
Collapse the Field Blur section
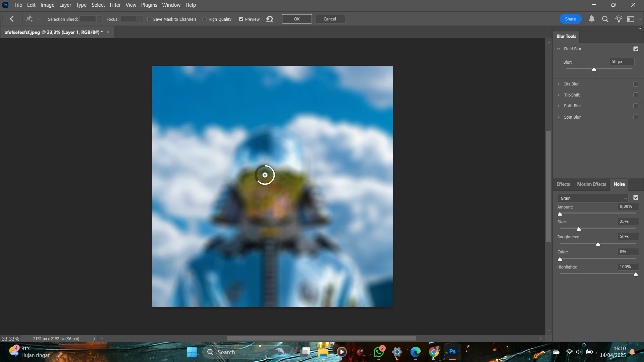coord(558,49)
